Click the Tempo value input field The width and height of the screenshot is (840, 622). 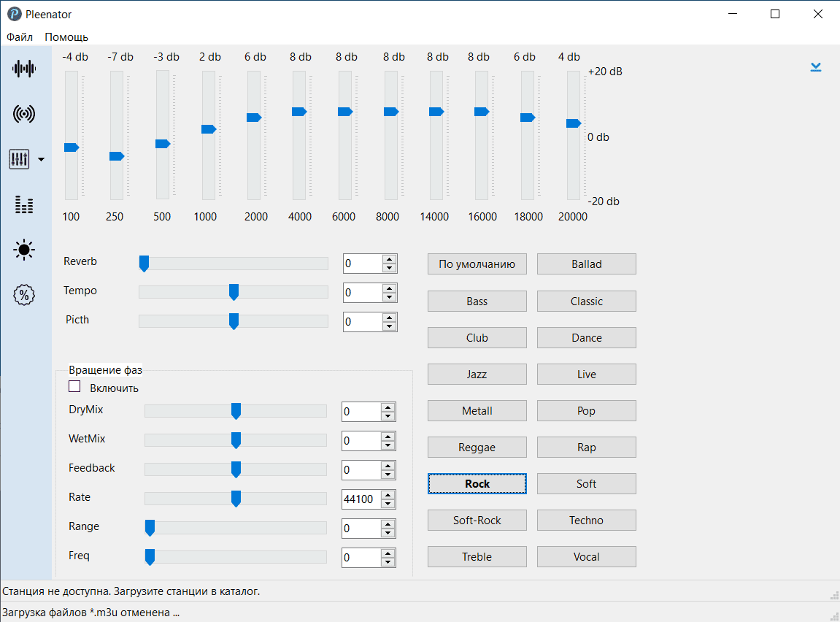(363, 293)
